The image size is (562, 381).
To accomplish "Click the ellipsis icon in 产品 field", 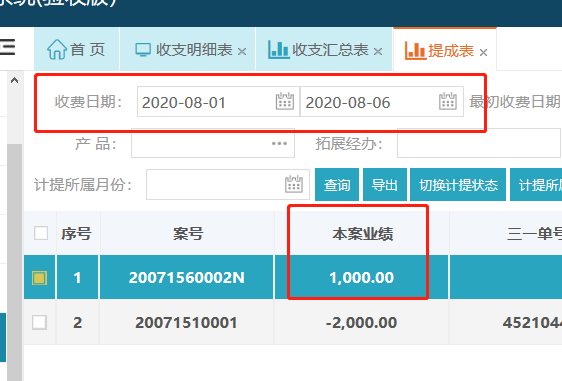I will tap(279, 144).
